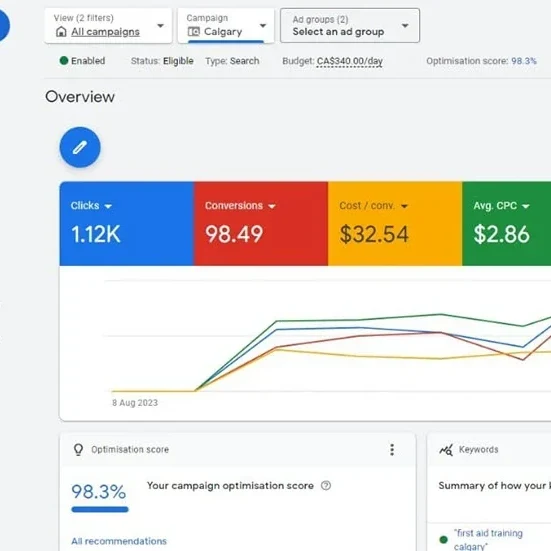
Task: Click the home icon beside All campaigns
Action: pyautogui.click(x=61, y=32)
